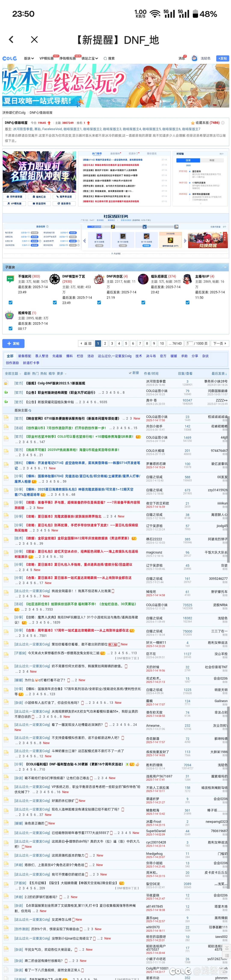Click the 发帖 button above thread list
The width and height of the screenshot is (231, 980).
[x=13, y=343]
